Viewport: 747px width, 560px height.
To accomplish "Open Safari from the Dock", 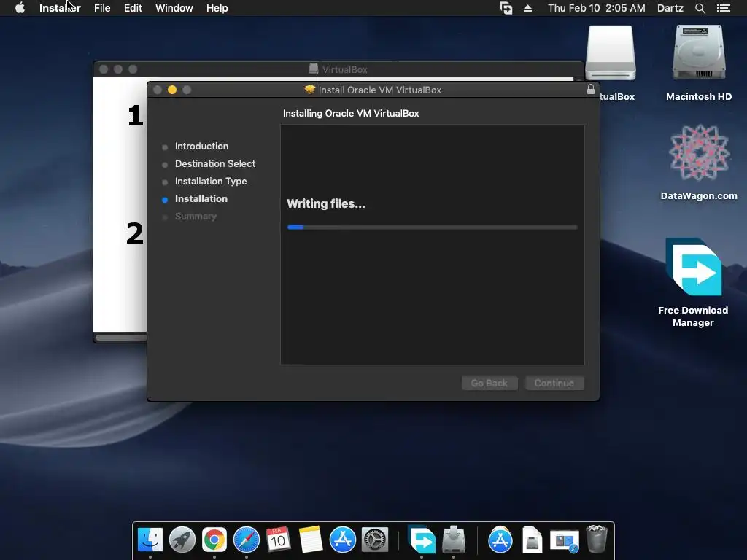I will pyautogui.click(x=247, y=540).
